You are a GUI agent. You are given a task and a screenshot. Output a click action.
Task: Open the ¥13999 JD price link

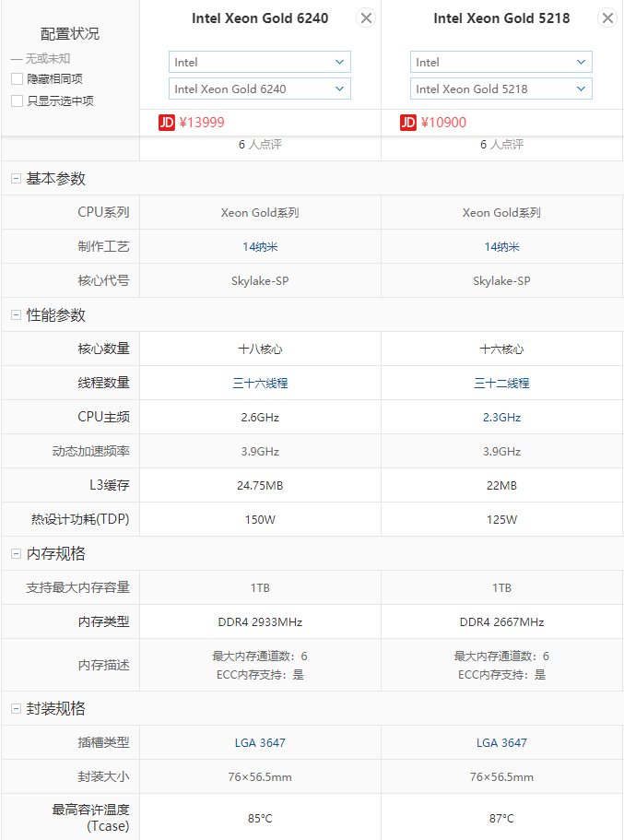(x=202, y=123)
